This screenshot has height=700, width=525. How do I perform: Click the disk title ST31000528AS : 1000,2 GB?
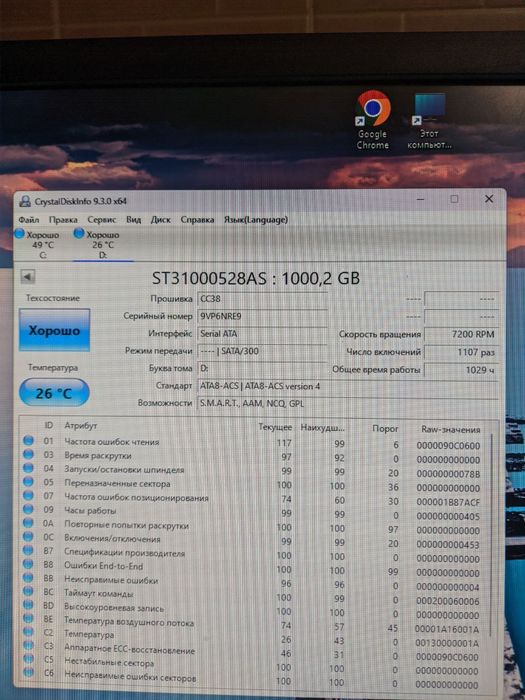256,278
